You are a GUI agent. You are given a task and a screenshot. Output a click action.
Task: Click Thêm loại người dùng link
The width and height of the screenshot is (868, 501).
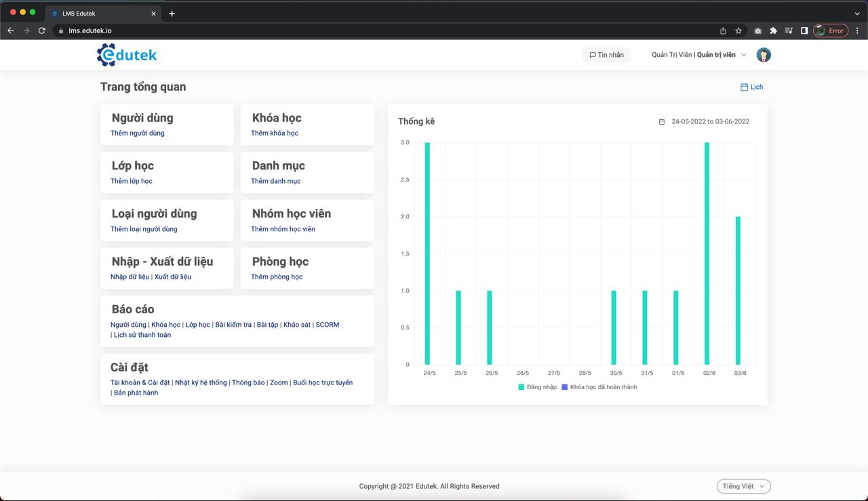click(144, 229)
